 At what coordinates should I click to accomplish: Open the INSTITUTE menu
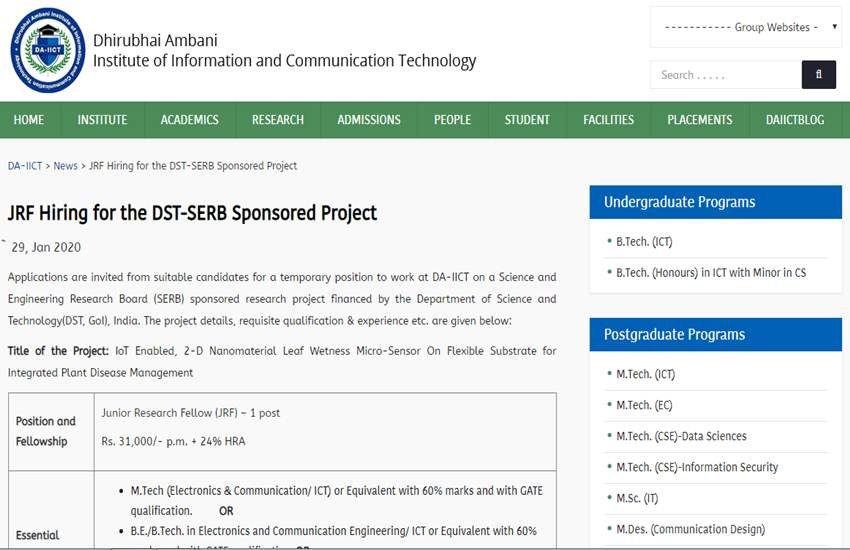(x=102, y=120)
